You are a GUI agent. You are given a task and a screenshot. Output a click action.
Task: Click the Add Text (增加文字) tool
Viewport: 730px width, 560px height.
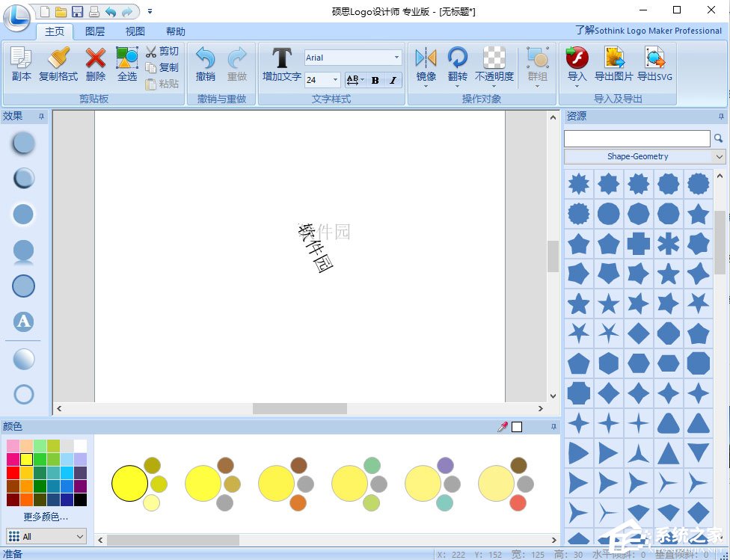click(x=281, y=64)
